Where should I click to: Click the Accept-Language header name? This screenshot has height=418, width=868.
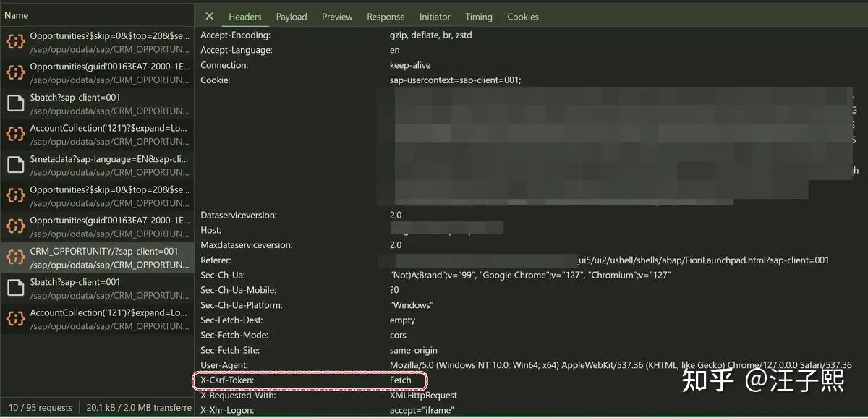(x=237, y=50)
